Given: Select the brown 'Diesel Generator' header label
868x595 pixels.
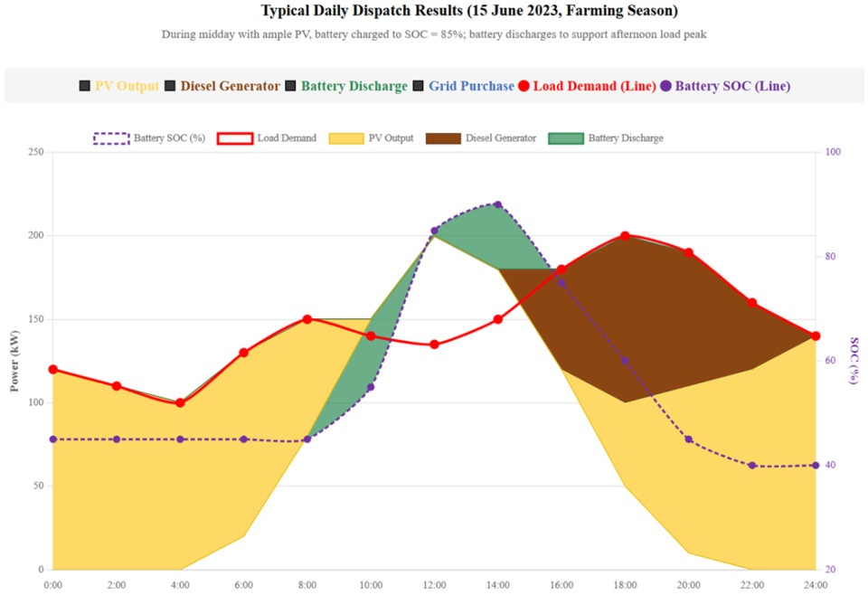Looking at the screenshot, I should (x=231, y=86).
